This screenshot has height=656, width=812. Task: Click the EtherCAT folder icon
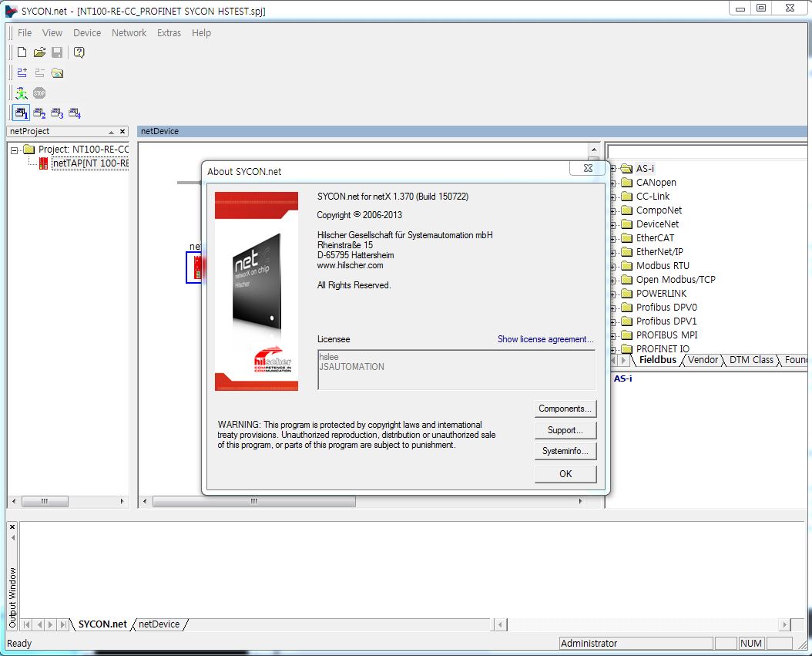click(x=626, y=238)
